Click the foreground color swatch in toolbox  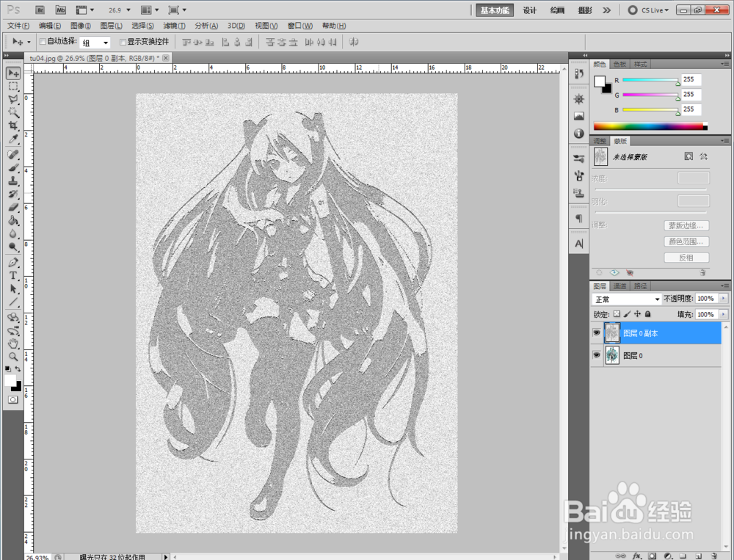(x=10, y=381)
